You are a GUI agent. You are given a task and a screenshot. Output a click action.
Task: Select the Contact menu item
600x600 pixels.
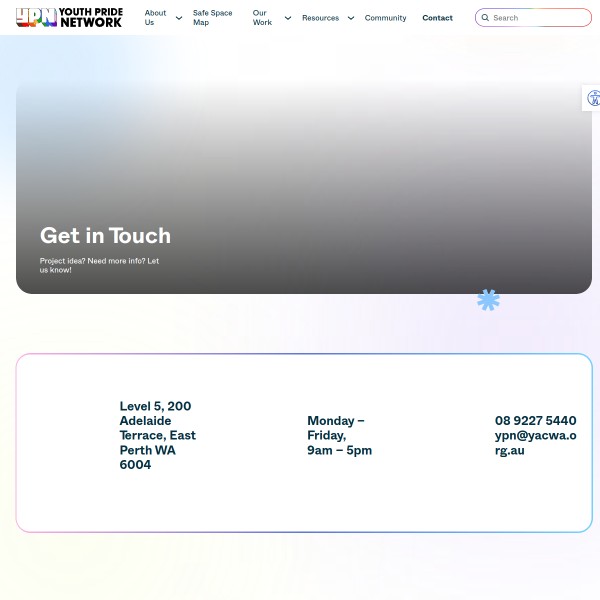pyautogui.click(x=437, y=18)
